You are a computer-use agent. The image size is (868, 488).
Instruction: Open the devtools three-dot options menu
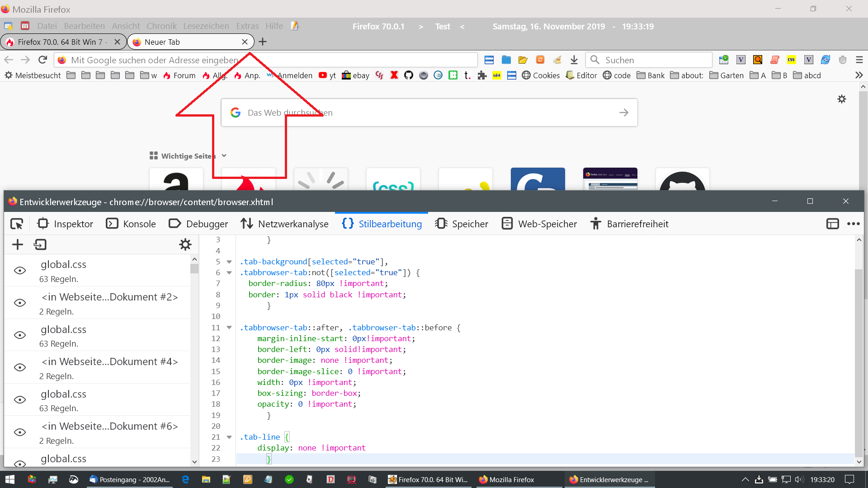point(853,224)
